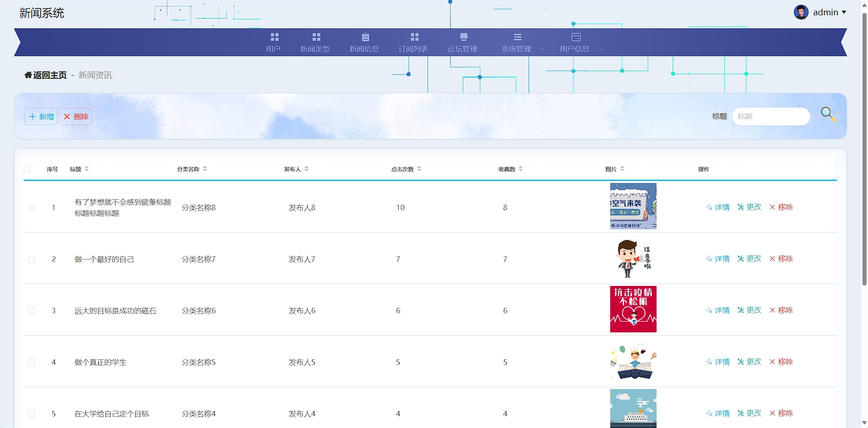Click the 新增 add button
Viewport: 868px width, 428px height.
tap(41, 117)
